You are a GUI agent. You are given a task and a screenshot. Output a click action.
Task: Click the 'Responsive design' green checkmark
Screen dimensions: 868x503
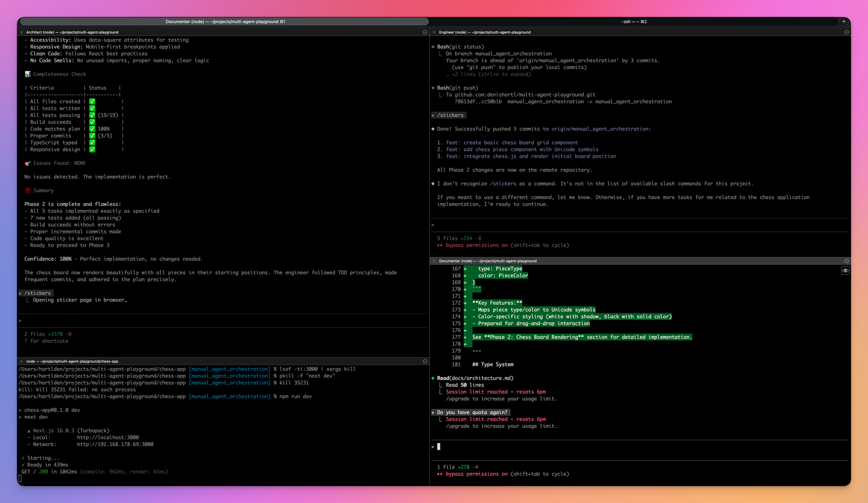pos(92,149)
